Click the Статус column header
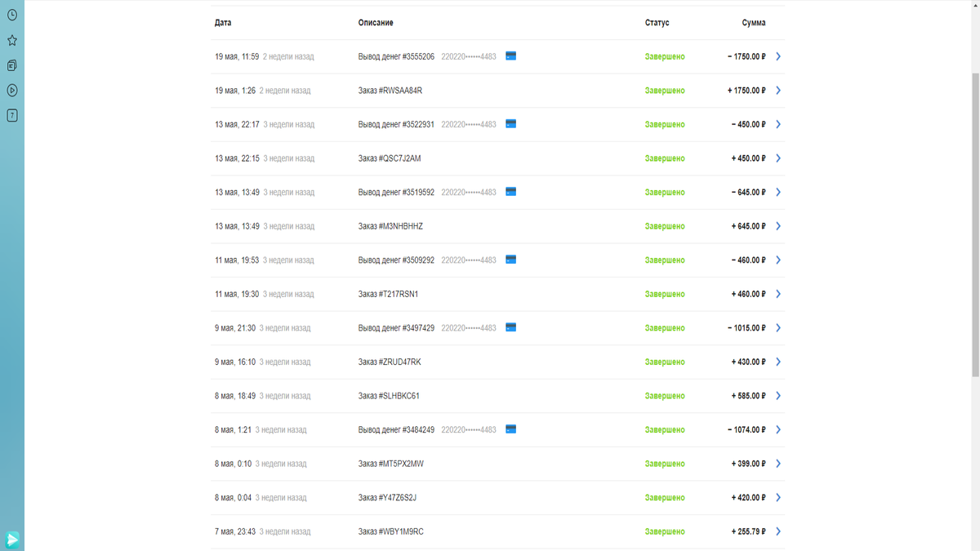980x551 pixels. coord(657,23)
